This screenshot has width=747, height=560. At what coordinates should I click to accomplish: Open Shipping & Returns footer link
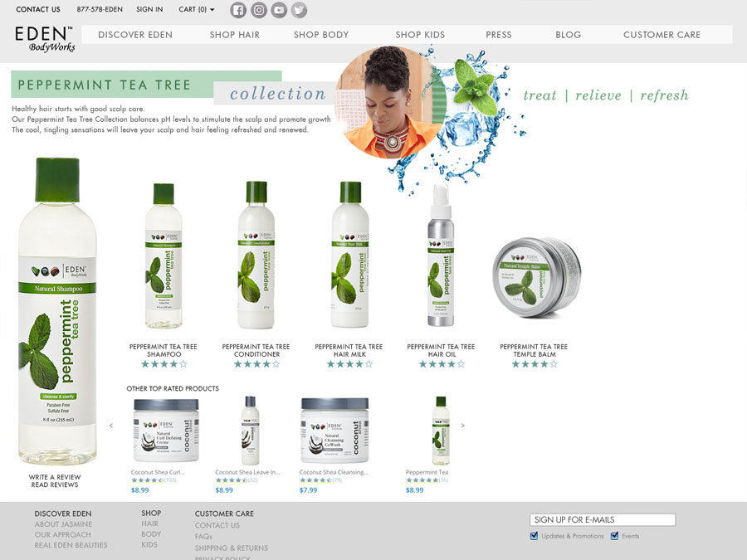(232, 548)
